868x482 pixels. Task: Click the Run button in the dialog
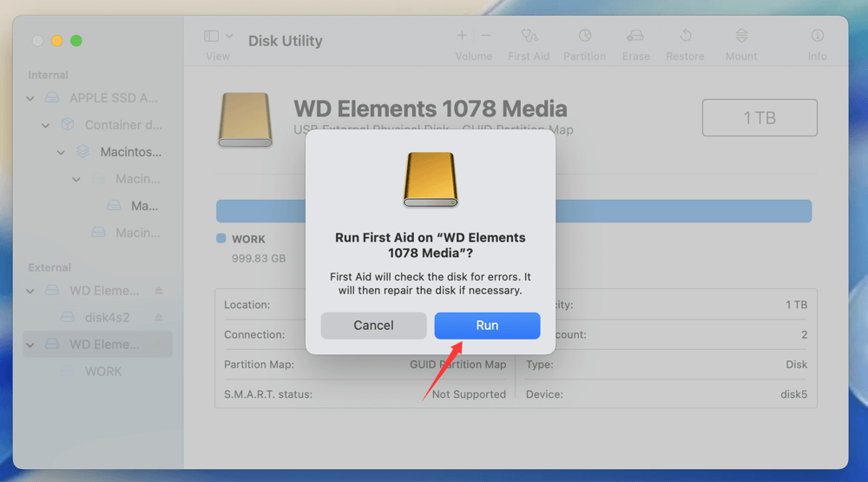coord(487,325)
